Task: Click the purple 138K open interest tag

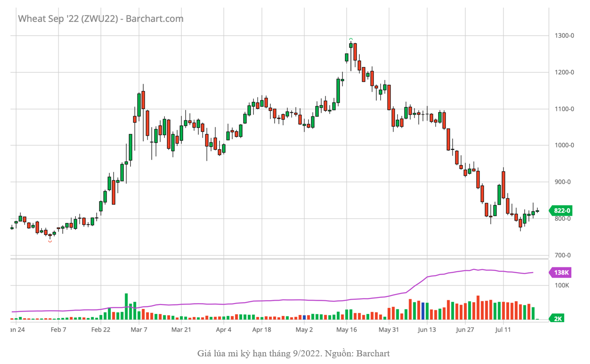Action: click(x=560, y=273)
